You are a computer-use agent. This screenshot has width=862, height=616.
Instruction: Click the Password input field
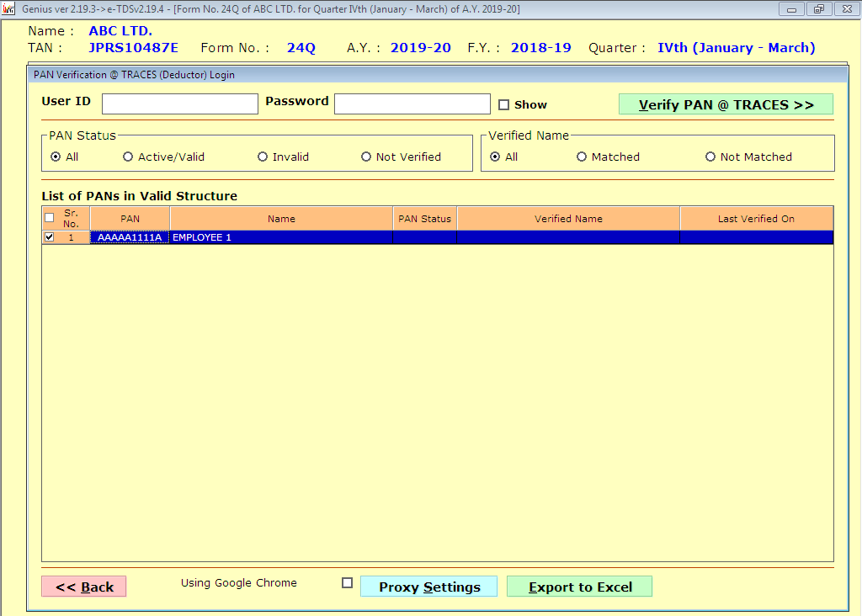point(412,104)
